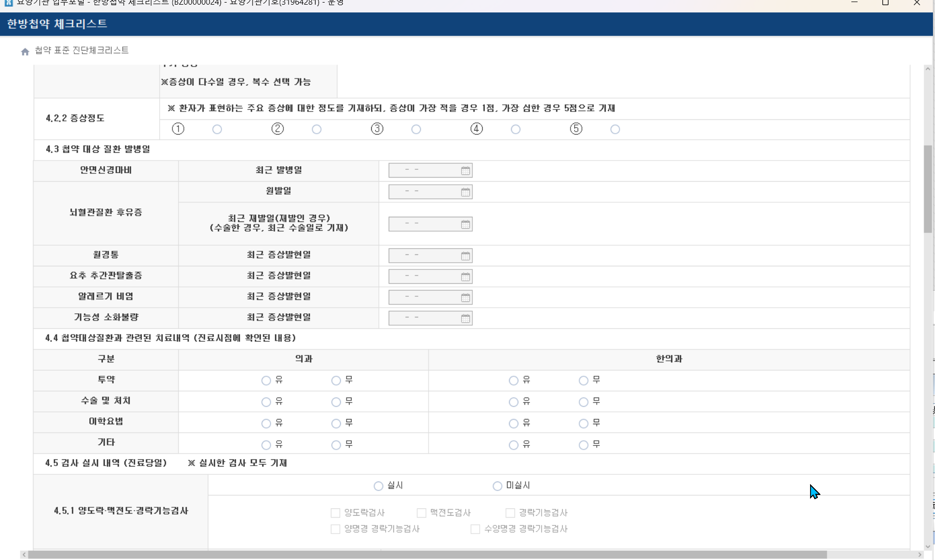Open calendar for 요추 추간판탈출증 date
Screen dimensions: 935x560
click(x=465, y=277)
